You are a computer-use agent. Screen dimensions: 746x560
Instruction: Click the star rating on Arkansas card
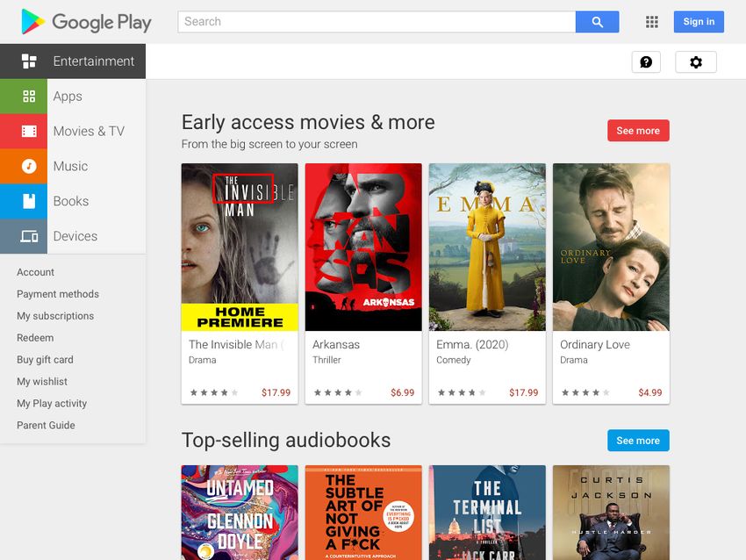[x=338, y=392]
